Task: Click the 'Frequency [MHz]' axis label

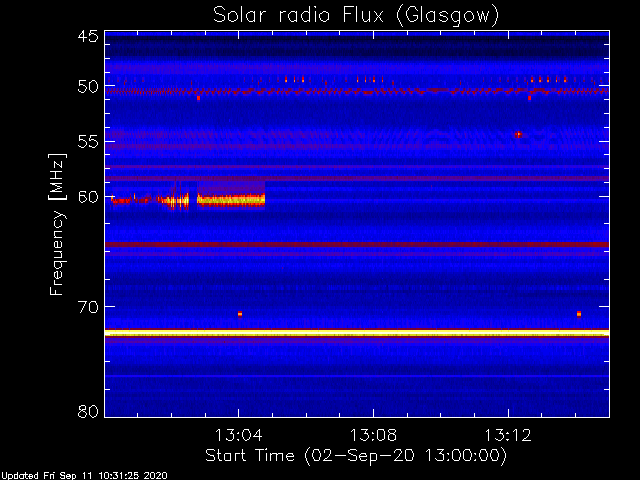Action: pos(57,224)
